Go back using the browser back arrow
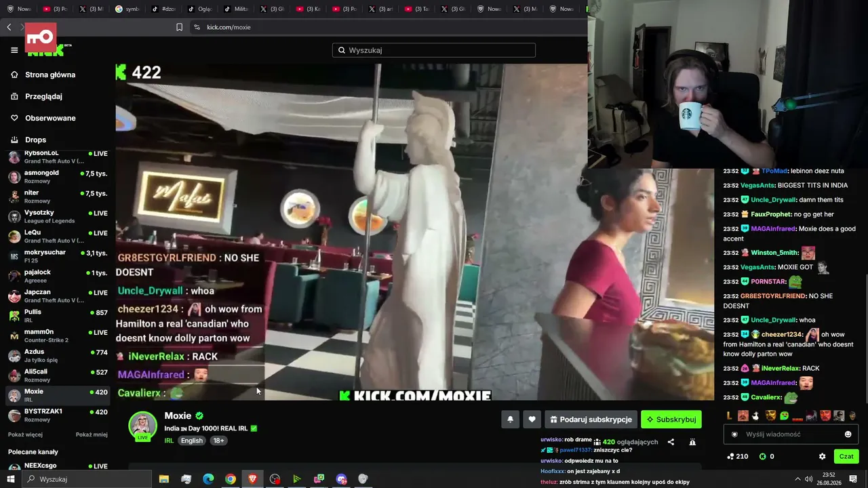This screenshot has height=488, width=868. (9, 27)
